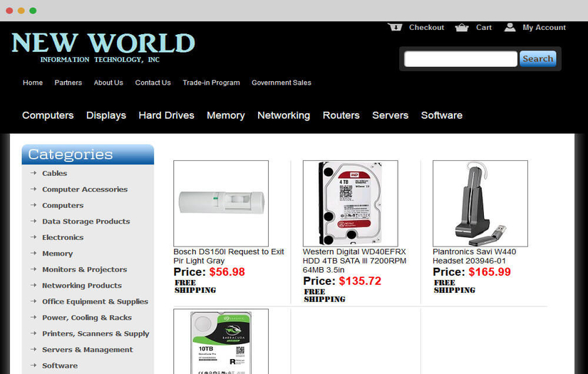Select Computers in the main navigation bar
Viewport: 588px width, 374px height.
point(48,115)
